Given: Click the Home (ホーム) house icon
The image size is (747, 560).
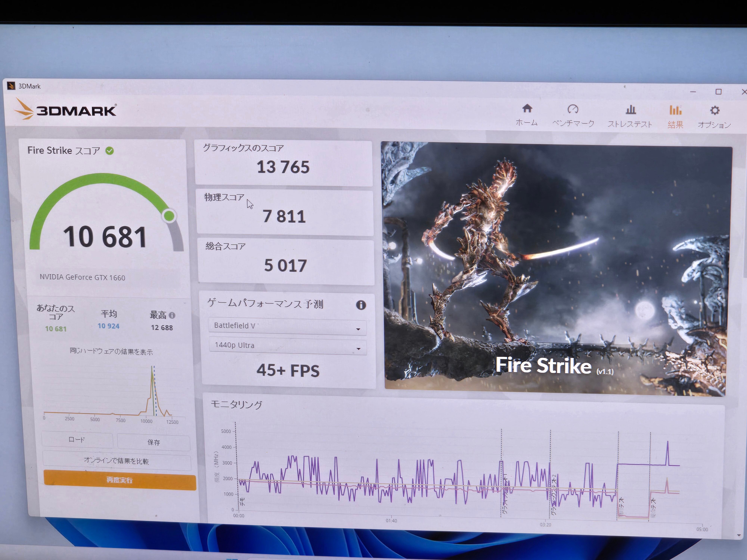Looking at the screenshot, I should pyautogui.click(x=527, y=109).
